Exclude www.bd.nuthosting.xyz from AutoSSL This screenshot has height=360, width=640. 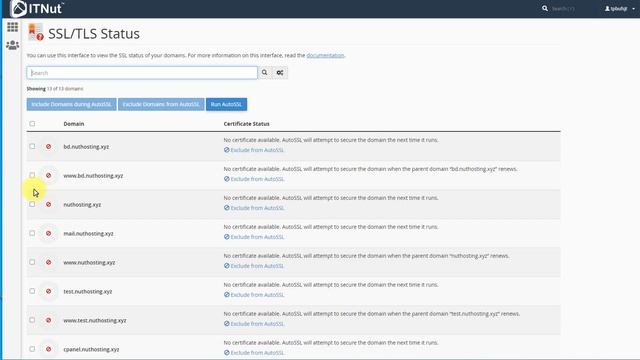tap(254, 179)
